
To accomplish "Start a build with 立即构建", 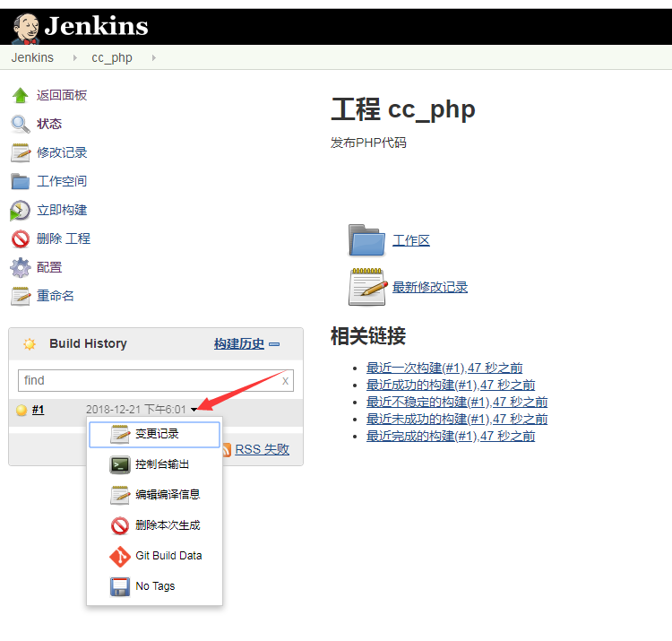I will [62, 210].
